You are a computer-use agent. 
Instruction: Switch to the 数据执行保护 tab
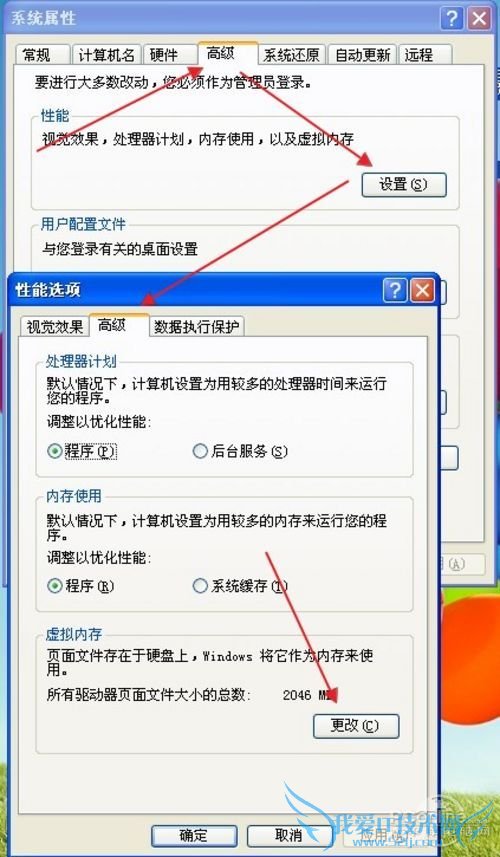(x=197, y=327)
